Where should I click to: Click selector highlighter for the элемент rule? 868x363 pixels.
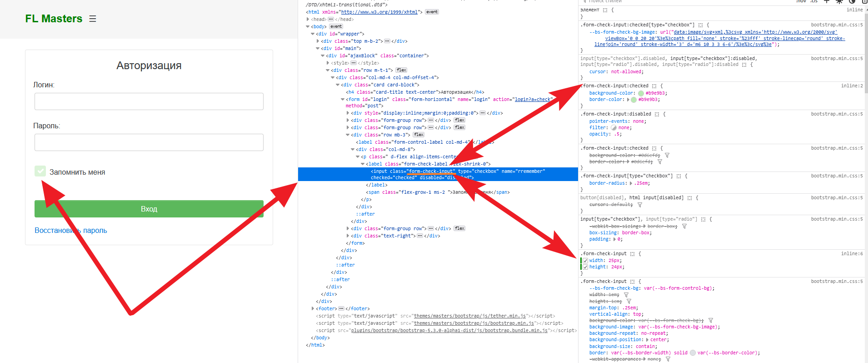coord(605,10)
